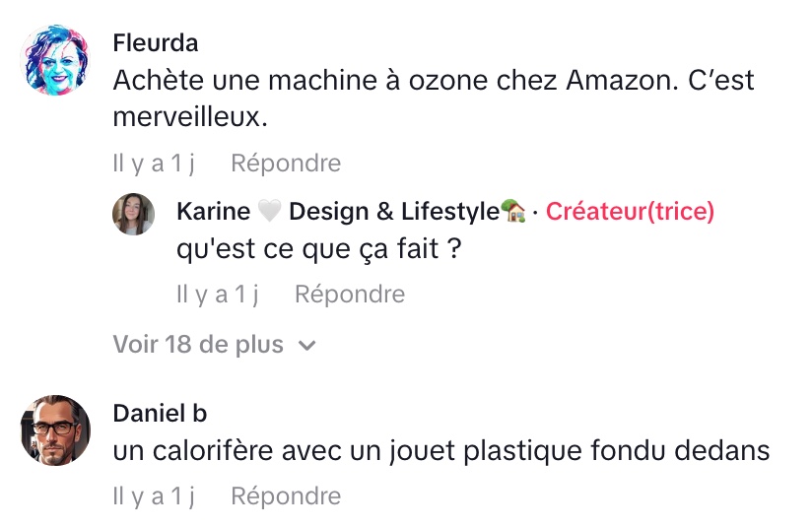The height and width of the screenshot is (528, 812).
Task: Select Karine's reply text "qu'est ce que ça fait ?"
Action: tap(319, 250)
